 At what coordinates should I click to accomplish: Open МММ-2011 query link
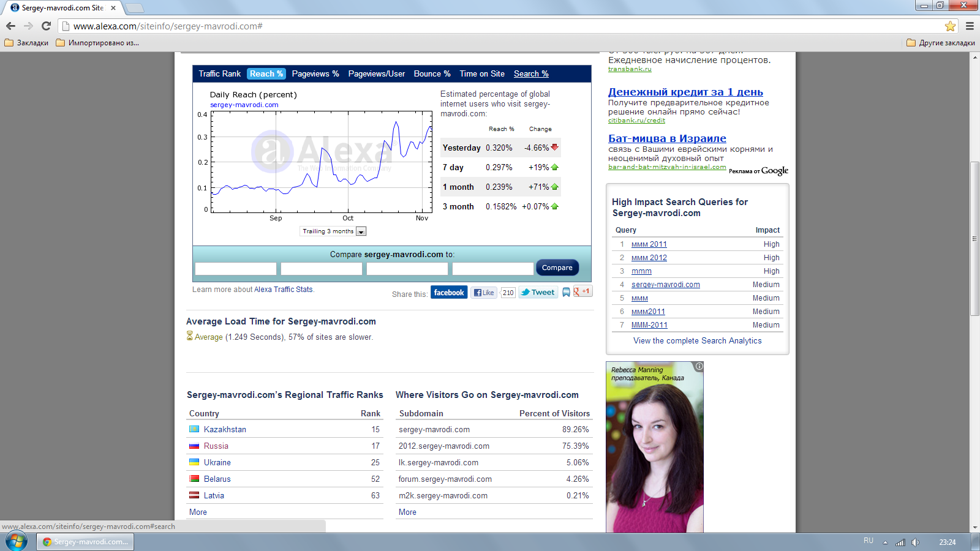[649, 325]
